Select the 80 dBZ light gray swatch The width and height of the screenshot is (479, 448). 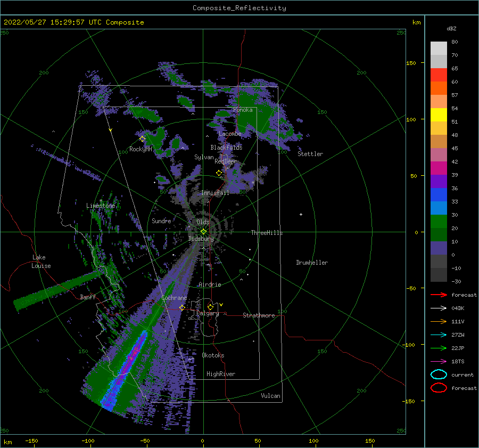pyautogui.click(x=439, y=48)
